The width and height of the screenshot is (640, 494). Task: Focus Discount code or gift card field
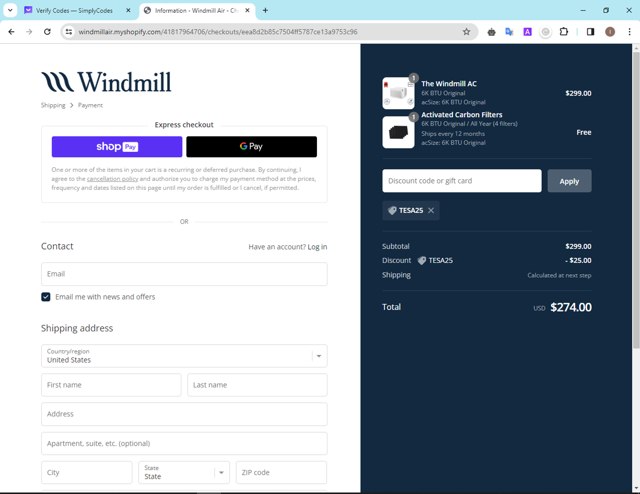pyautogui.click(x=462, y=181)
